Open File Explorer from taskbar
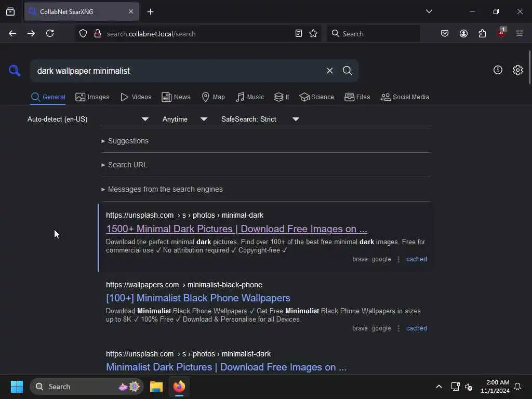Viewport: 532px width, 399px height. 156,387
